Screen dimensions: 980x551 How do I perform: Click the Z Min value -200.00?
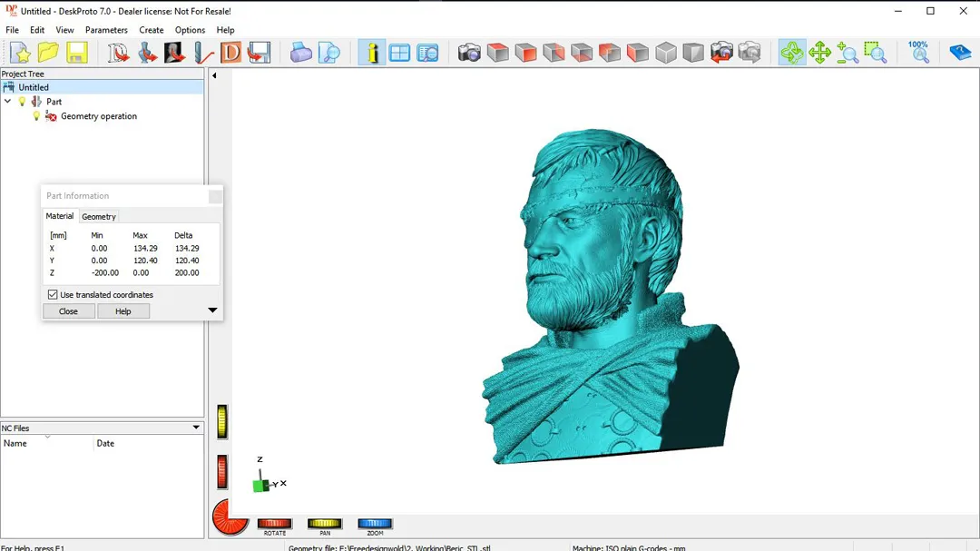[x=105, y=272]
